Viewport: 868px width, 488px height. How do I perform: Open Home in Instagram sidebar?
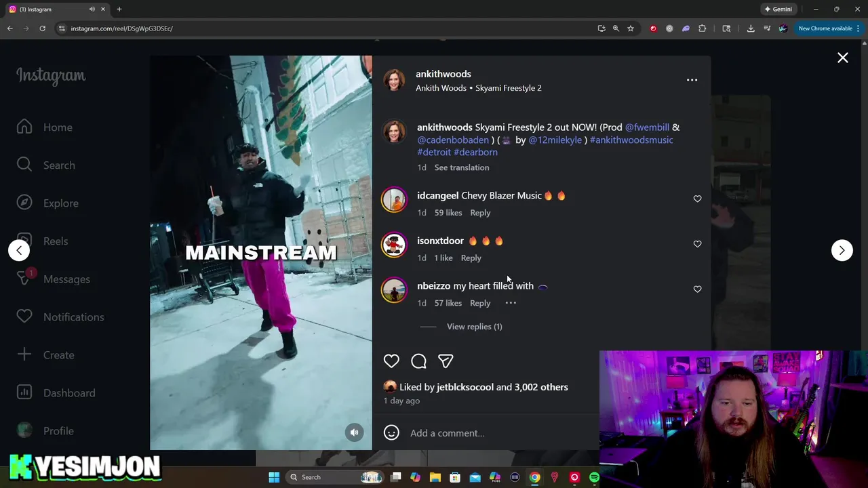coord(45,127)
